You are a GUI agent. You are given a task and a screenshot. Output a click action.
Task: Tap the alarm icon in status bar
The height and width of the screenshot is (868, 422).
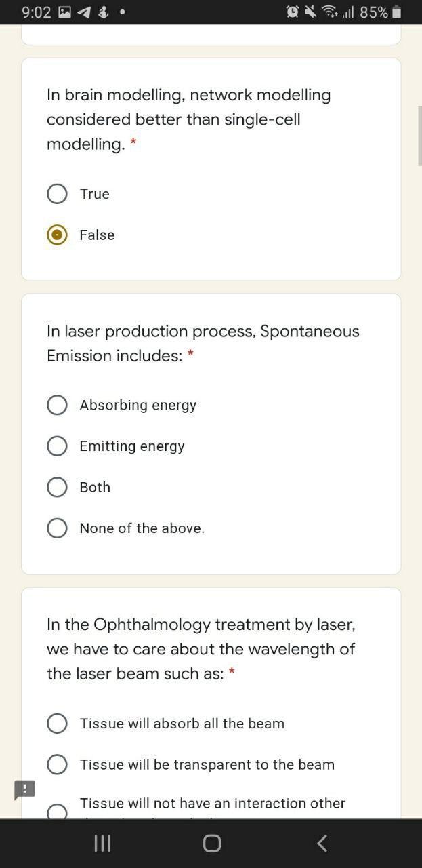[293, 12]
